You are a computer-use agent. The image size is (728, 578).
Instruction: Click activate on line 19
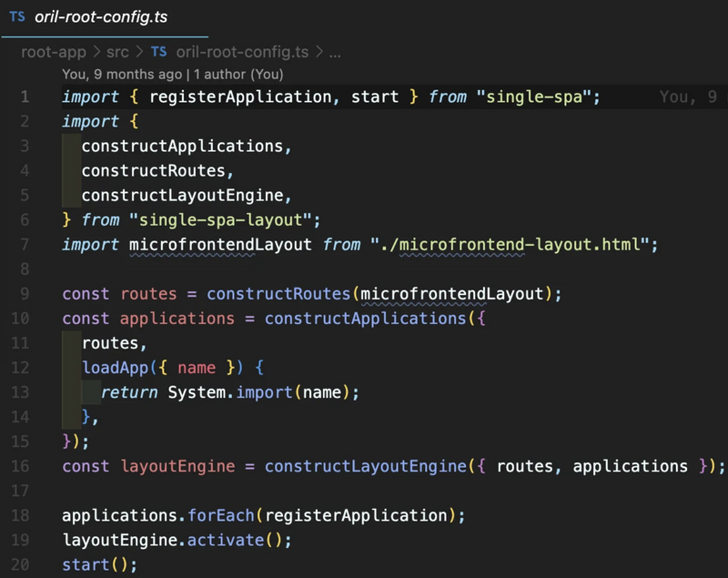pyautogui.click(x=226, y=540)
